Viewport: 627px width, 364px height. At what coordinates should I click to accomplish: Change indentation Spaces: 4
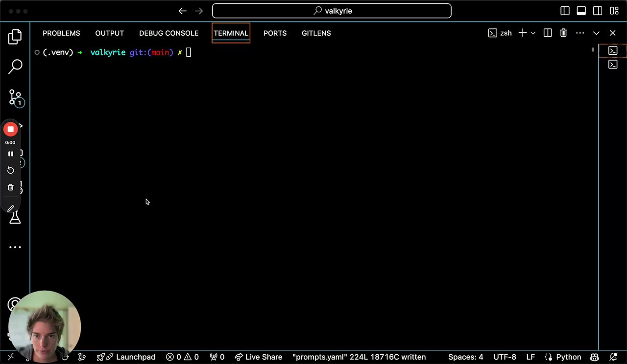465,357
